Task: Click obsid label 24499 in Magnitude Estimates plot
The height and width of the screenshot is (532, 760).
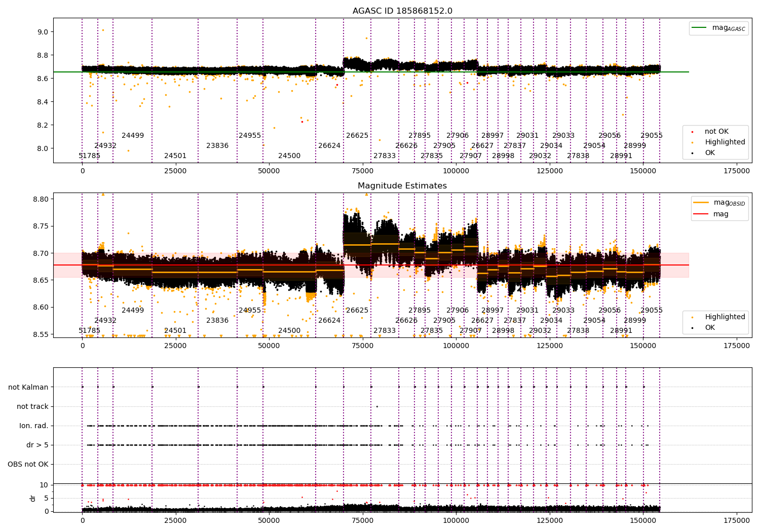Action: pos(133,310)
